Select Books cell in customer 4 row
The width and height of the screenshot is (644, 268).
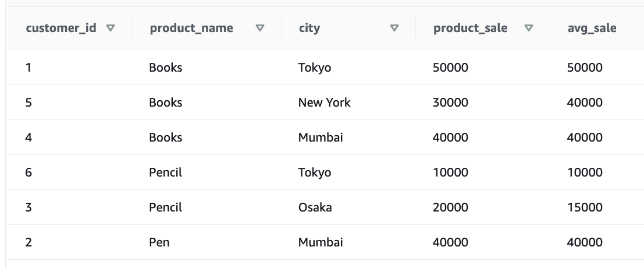[x=166, y=137]
